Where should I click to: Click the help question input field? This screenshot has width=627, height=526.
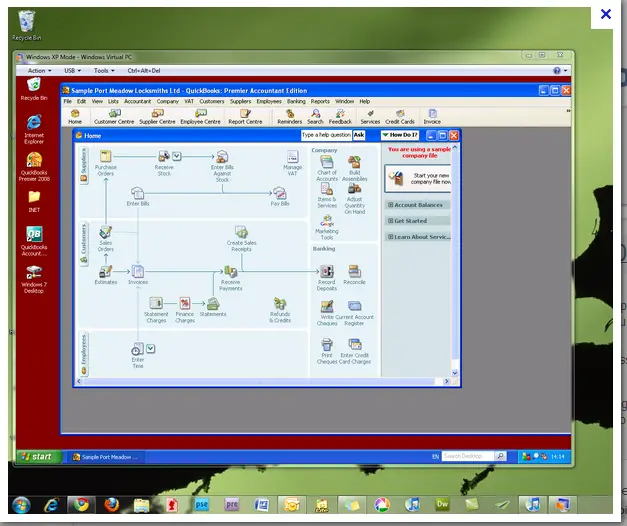click(326, 135)
